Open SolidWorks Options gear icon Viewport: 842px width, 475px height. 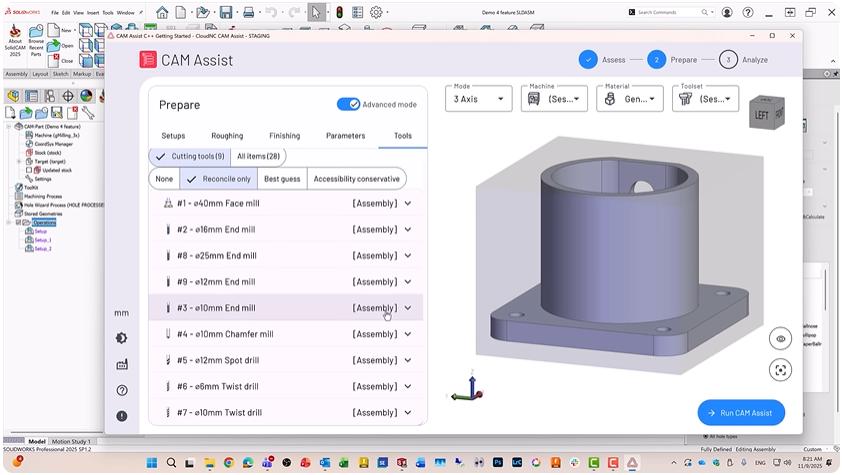coord(376,12)
